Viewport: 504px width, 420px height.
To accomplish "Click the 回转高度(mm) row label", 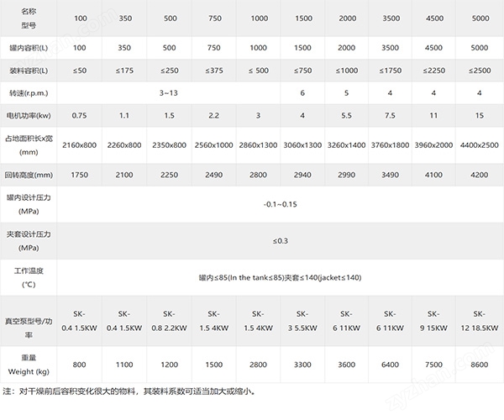I will point(29,174).
